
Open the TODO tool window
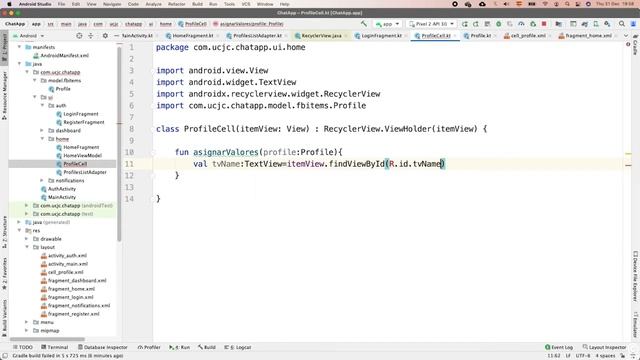tap(22, 347)
